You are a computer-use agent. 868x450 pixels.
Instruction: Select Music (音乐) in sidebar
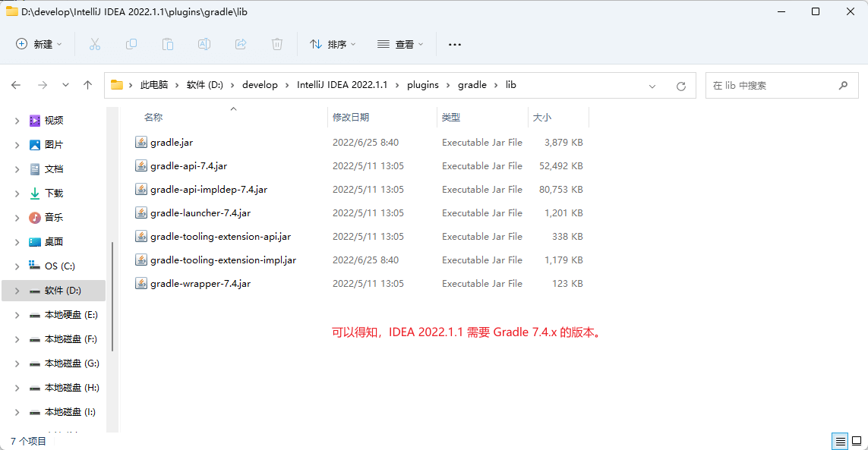click(54, 218)
